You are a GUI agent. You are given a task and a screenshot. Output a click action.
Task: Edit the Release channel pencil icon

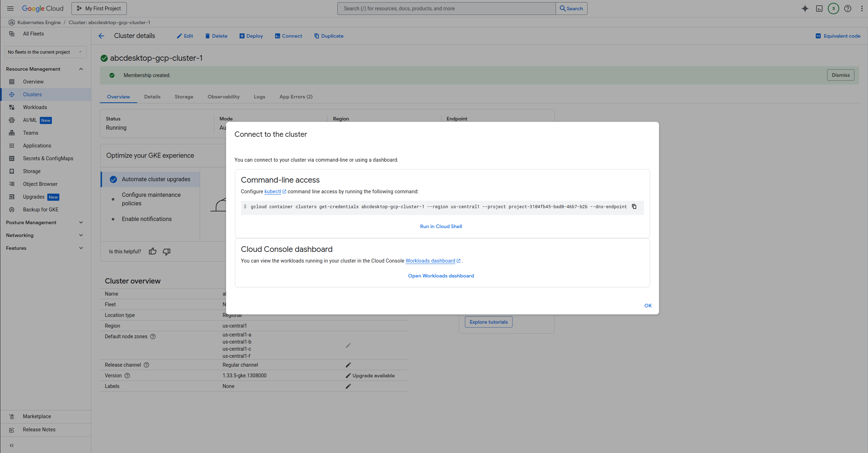pos(348,365)
